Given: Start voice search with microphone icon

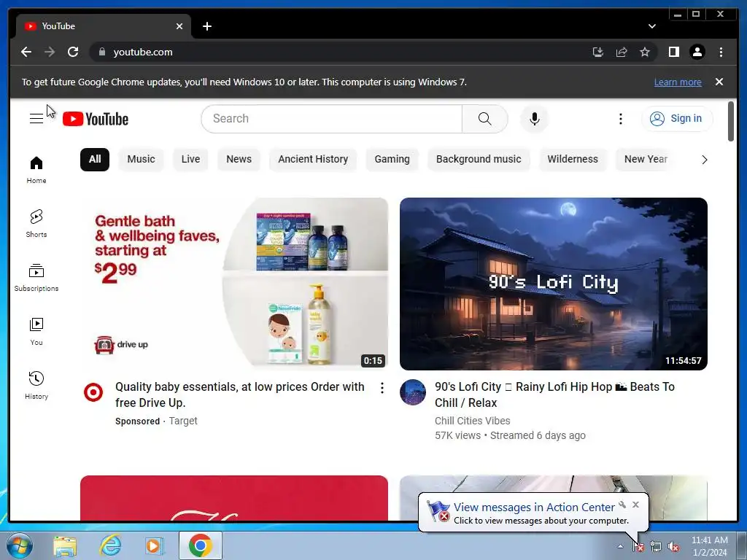Looking at the screenshot, I should click(535, 119).
